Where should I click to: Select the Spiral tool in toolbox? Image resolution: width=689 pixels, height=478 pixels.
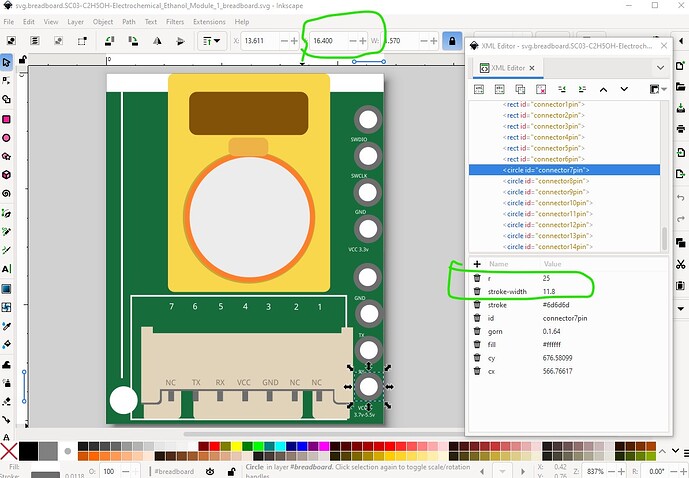pyautogui.click(x=7, y=193)
